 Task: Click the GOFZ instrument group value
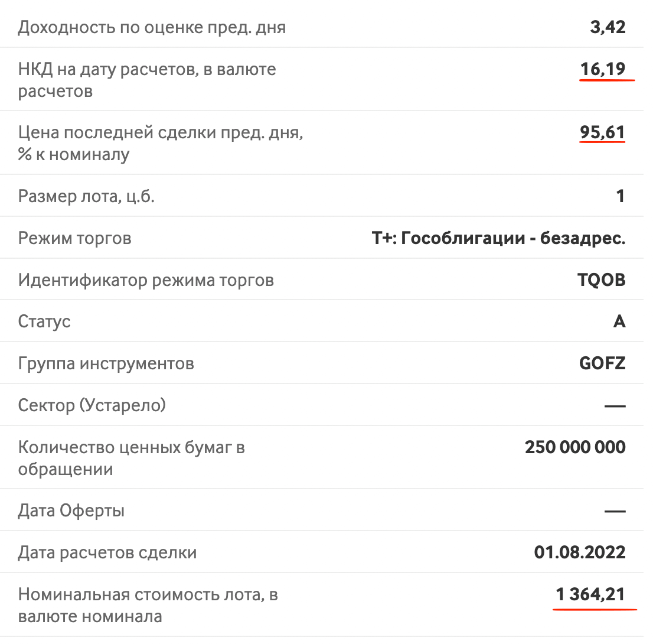click(602, 363)
